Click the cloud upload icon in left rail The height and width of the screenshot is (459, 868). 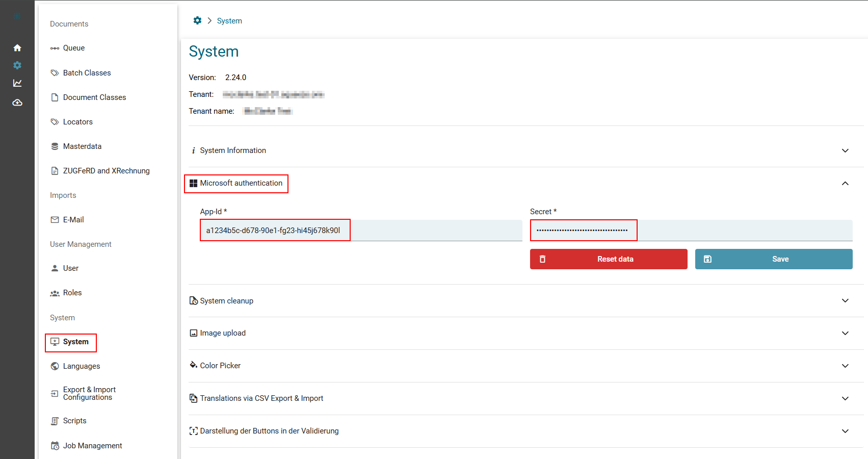click(17, 103)
